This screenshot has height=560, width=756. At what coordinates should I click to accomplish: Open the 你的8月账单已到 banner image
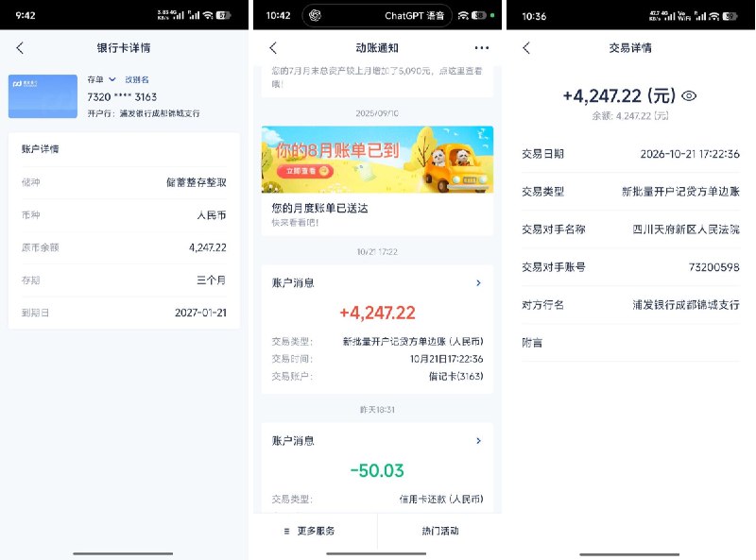(377, 160)
